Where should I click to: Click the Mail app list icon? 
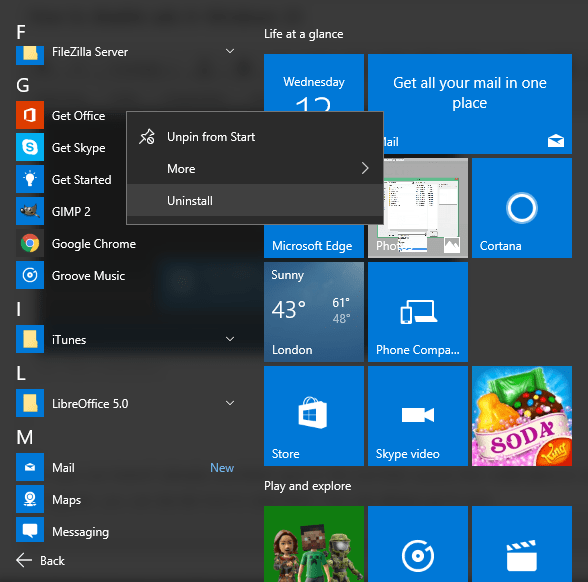(30, 467)
